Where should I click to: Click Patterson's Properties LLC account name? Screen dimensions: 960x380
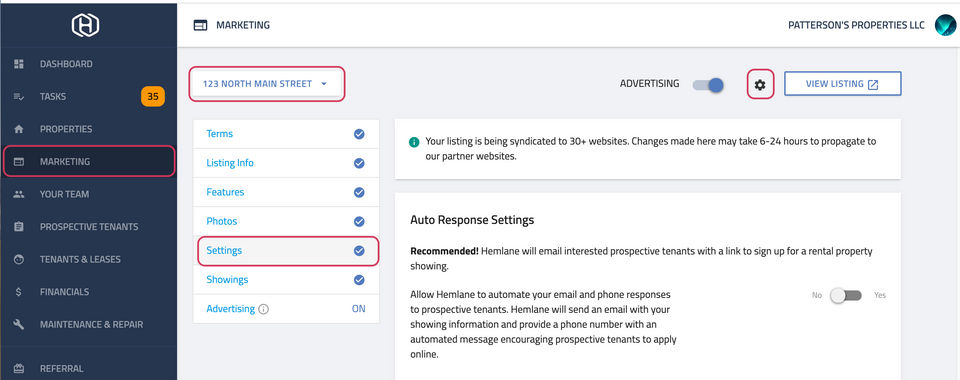[x=857, y=25]
